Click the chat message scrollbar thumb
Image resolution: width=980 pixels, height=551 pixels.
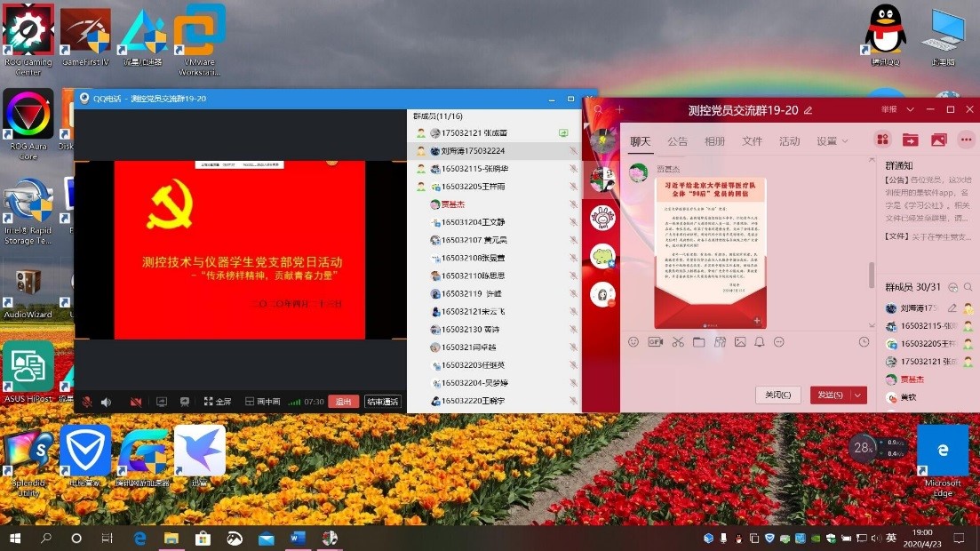click(872, 275)
